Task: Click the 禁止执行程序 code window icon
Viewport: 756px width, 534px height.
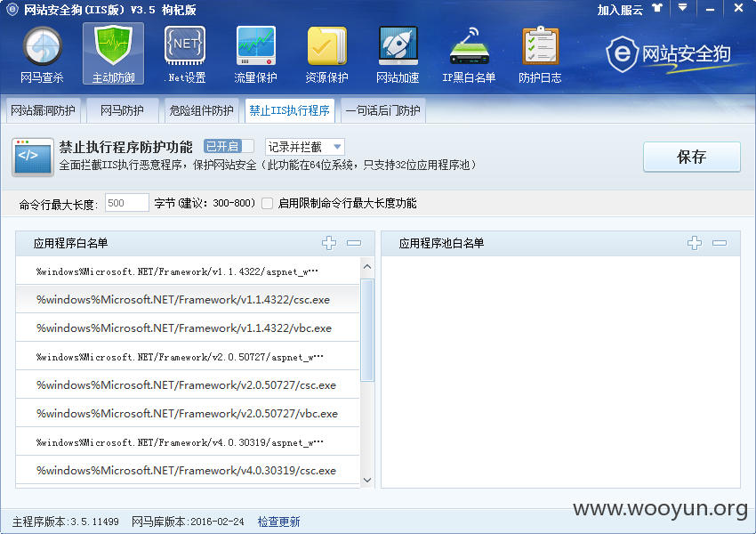Action: tap(33, 157)
